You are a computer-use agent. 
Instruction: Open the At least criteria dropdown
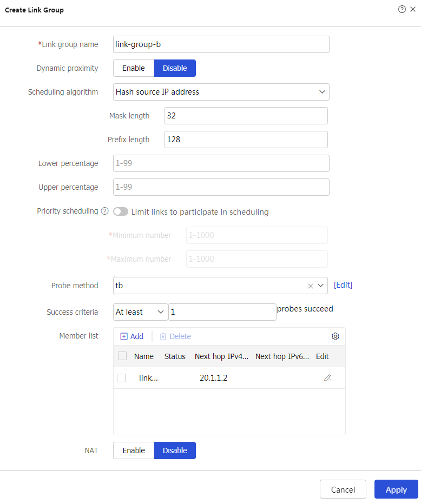pos(141,312)
